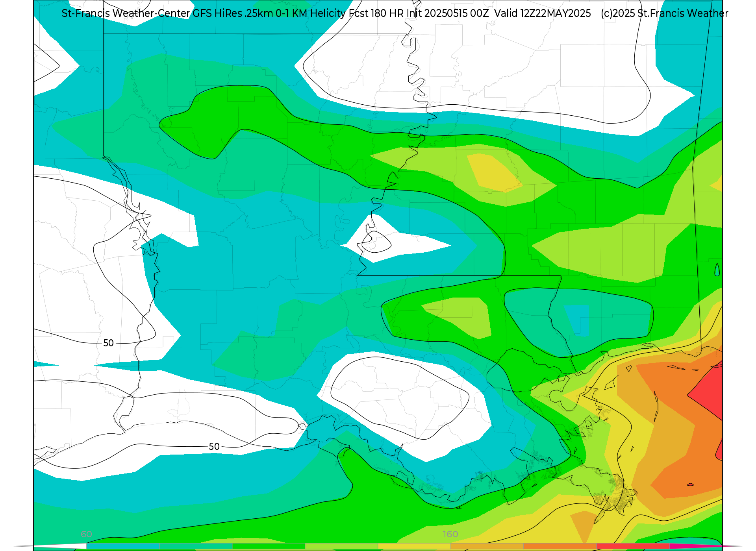Click the yellow colorbar segment
756x551 pixels.
(x=414, y=546)
